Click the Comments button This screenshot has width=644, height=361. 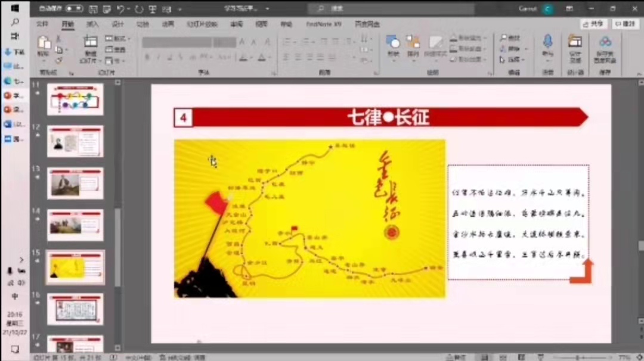click(624, 24)
